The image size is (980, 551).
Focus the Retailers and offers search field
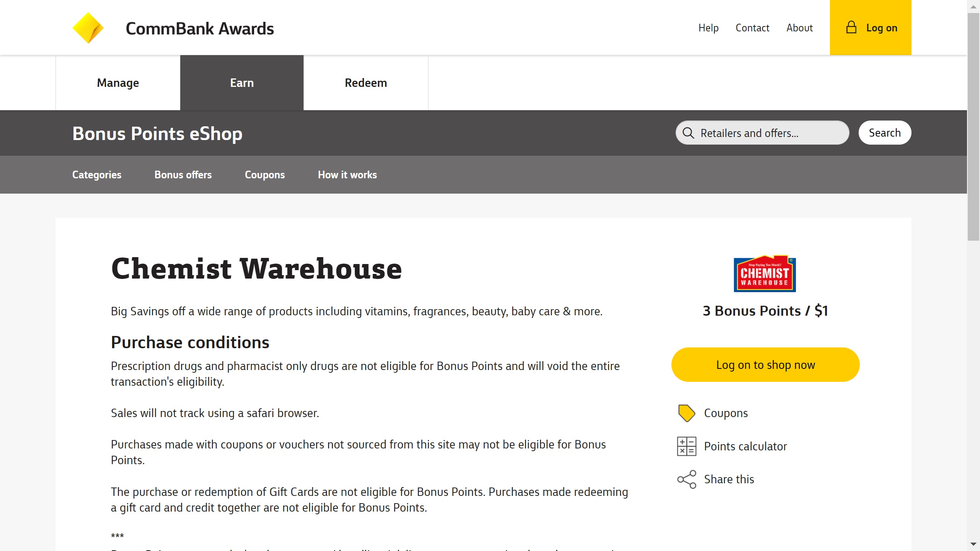[763, 133]
